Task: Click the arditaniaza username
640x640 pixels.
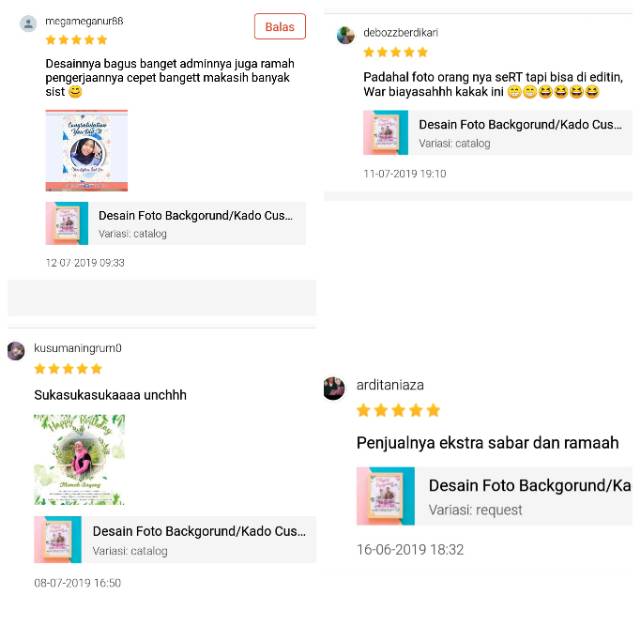Action: click(x=390, y=385)
